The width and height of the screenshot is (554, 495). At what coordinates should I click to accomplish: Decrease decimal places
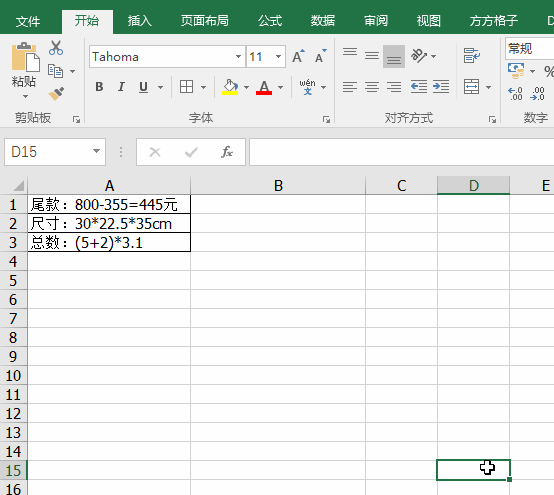point(537,94)
